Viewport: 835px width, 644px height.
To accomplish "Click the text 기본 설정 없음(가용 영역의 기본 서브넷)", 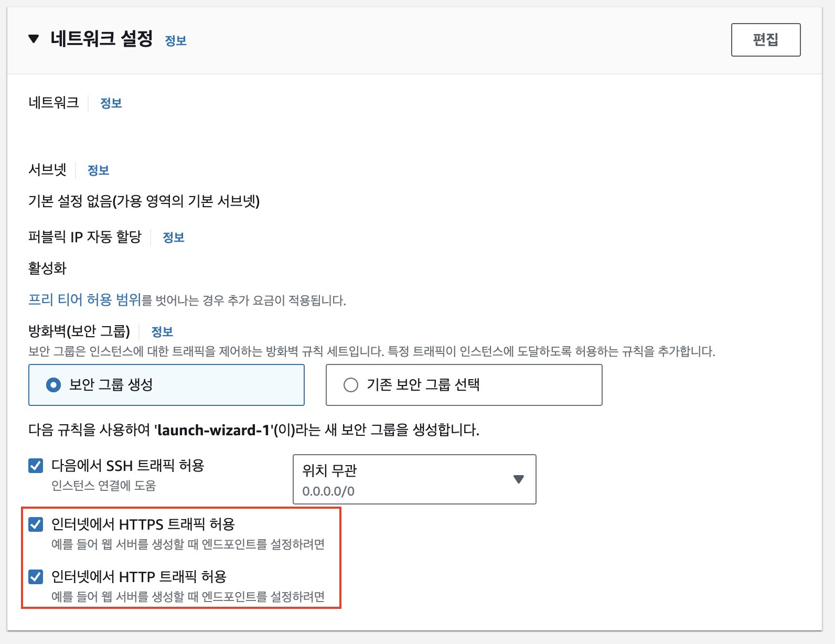I will [144, 201].
